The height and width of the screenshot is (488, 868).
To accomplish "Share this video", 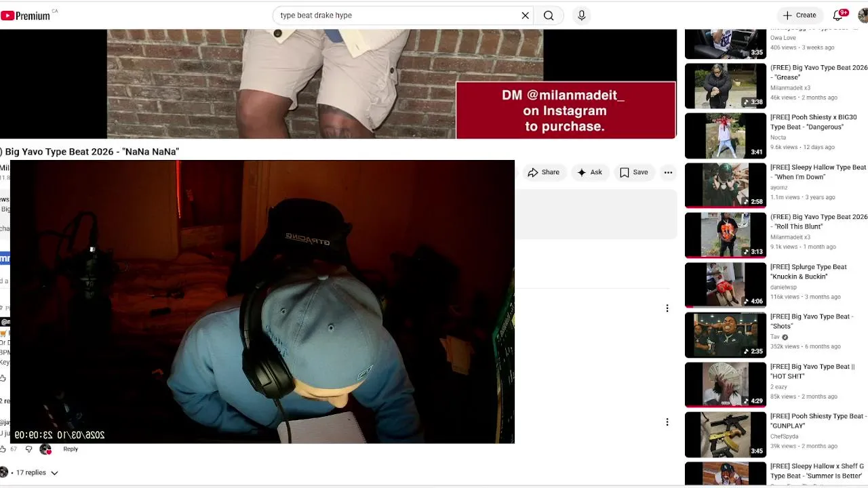I will point(544,172).
